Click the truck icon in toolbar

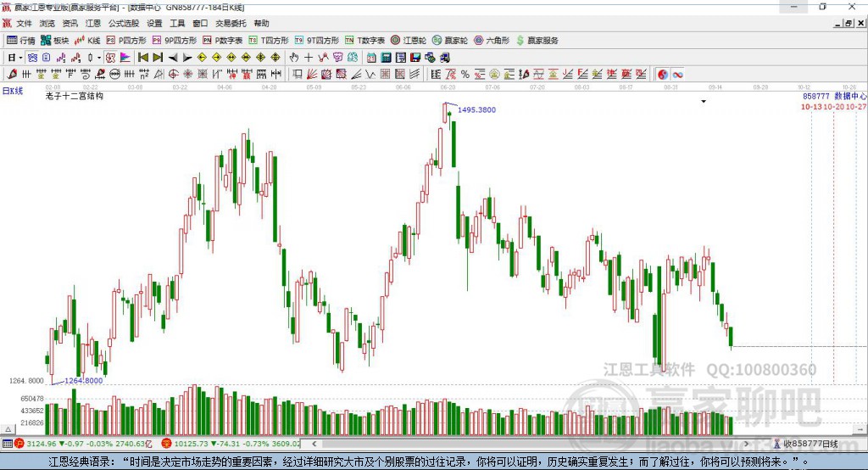[x=444, y=58]
